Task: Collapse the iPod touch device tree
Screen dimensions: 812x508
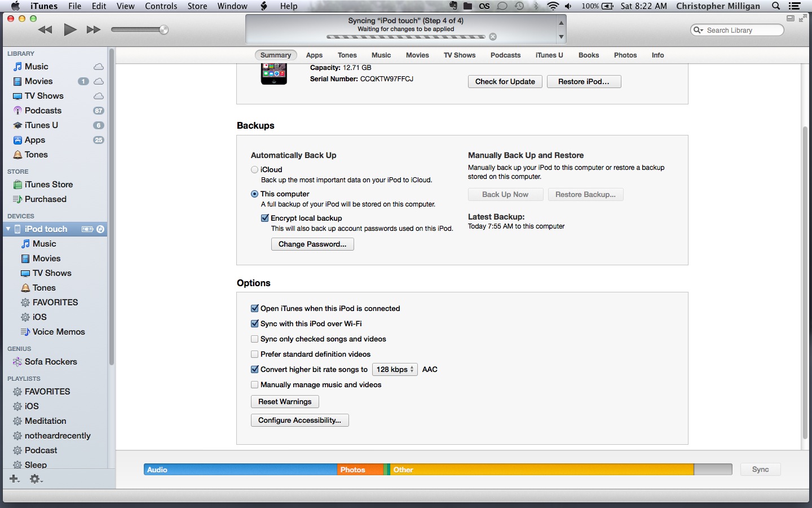Action: click(8, 229)
